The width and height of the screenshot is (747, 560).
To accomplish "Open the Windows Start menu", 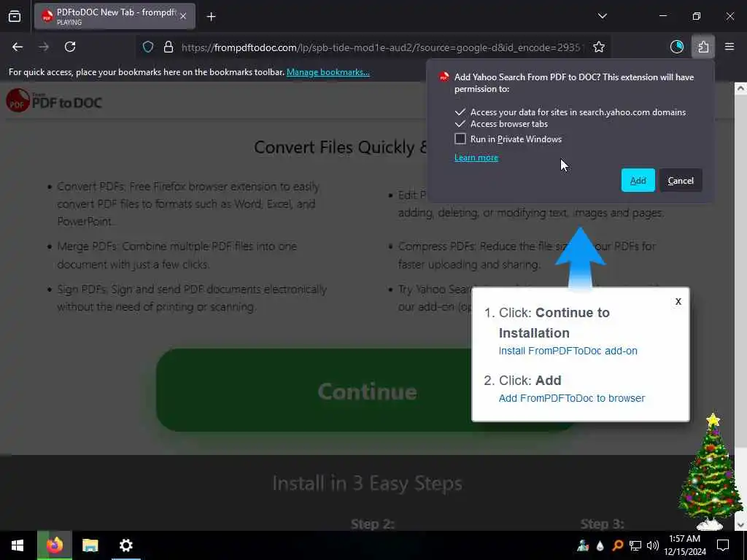I will (18, 545).
